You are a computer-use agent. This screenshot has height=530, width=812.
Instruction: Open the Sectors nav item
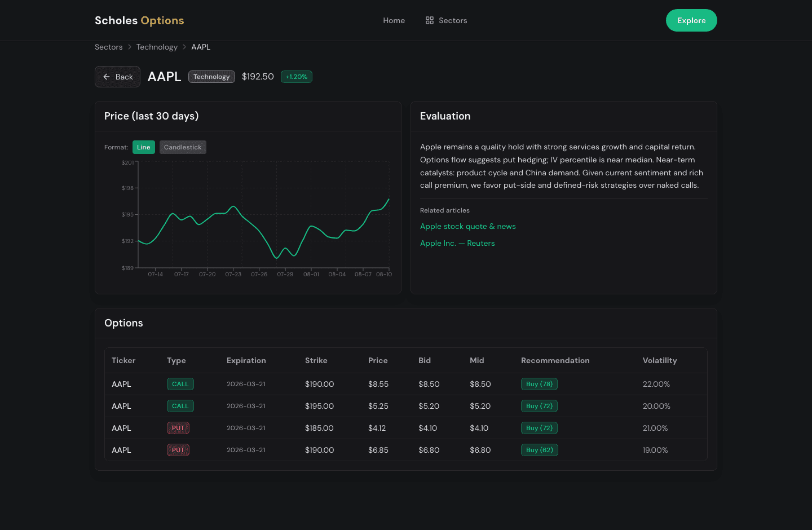click(446, 20)
